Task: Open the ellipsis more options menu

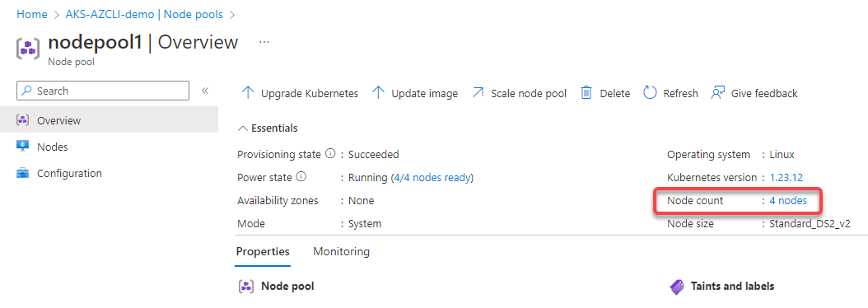Action: point(264,42)
